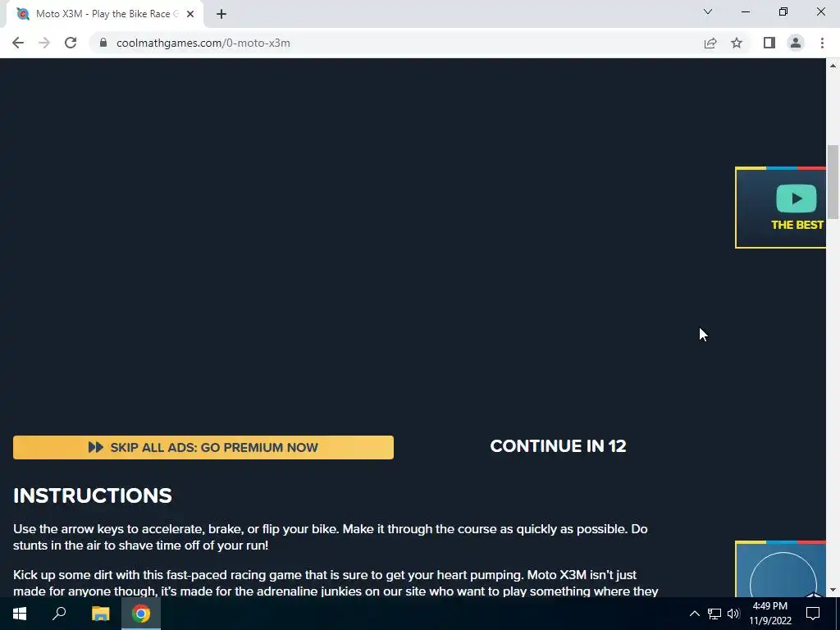
Task: Show hidden system tray icons
Action: click(694, 614)
